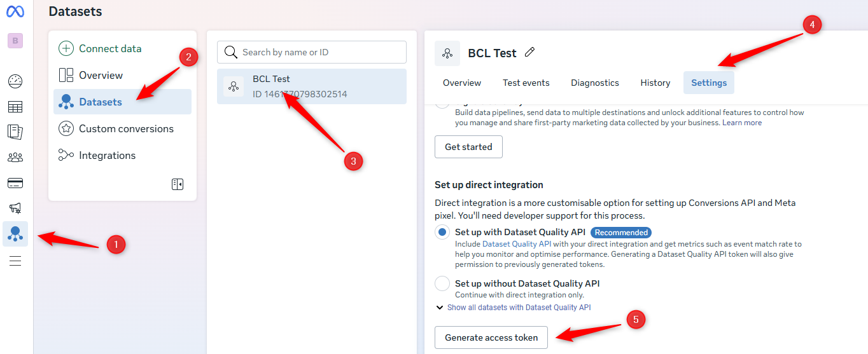868x354 pixels.
Task: Open Custom conversions in the navigation panel
Action: 126,128
